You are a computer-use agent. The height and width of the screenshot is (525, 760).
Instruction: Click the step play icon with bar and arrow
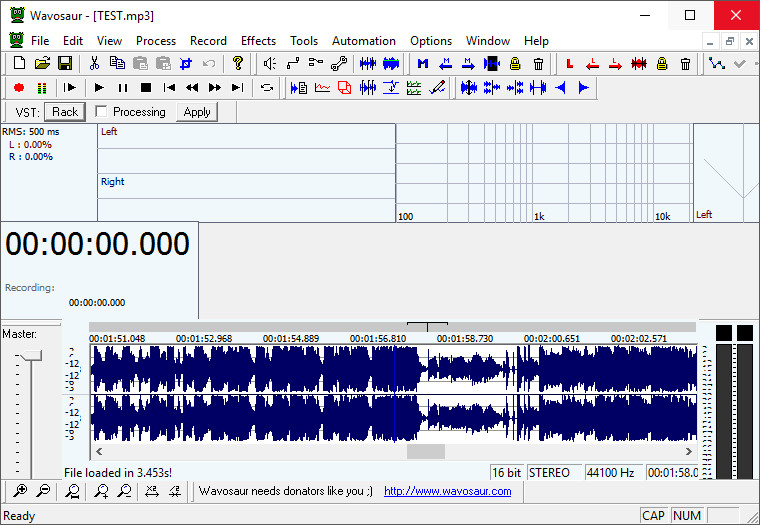[x=70, y=88]
